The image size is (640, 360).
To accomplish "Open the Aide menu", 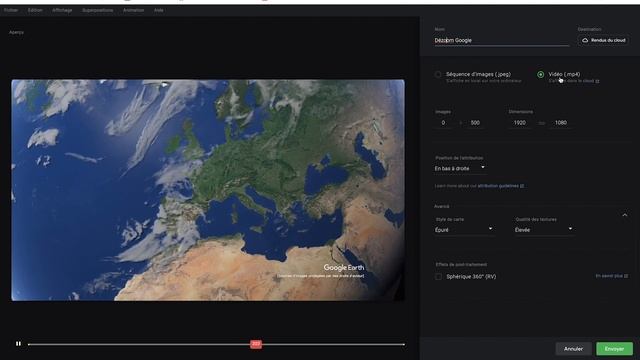I will pyautogui.click(x=159, y=10).
